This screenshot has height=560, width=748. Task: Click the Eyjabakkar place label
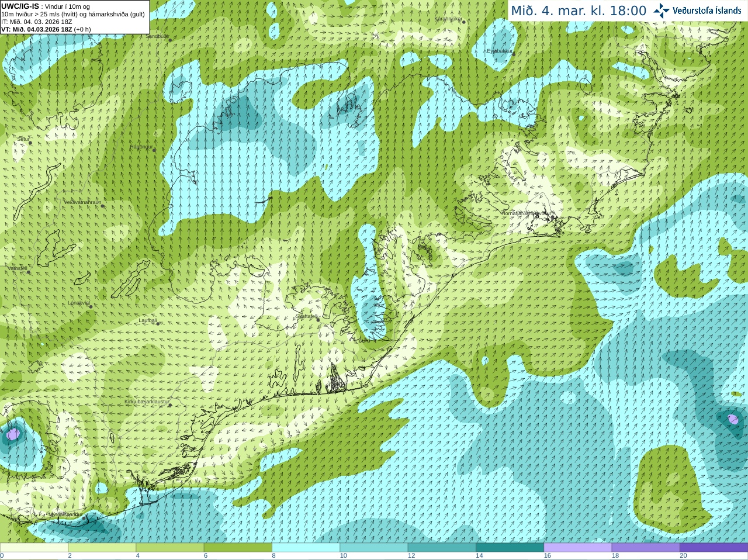pyautogui.click(x=500, y=51)
